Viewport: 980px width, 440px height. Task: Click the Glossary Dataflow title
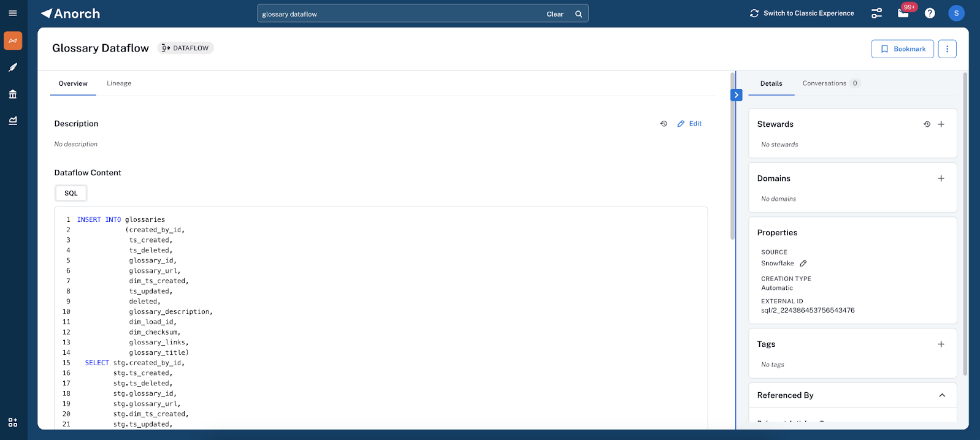(101, 48)
